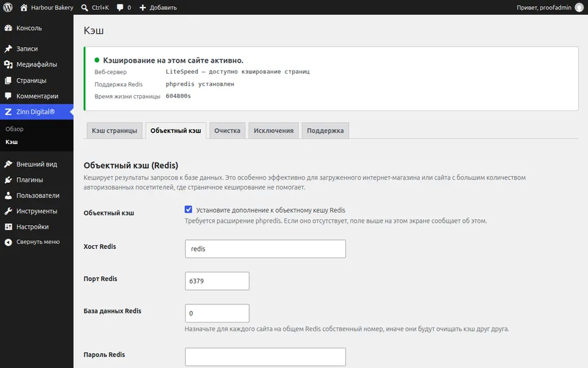Image resolution: width=588 pixels, height=368 pixels.
Task: Open the Кэш submenu item
Action: click(11, 142)
